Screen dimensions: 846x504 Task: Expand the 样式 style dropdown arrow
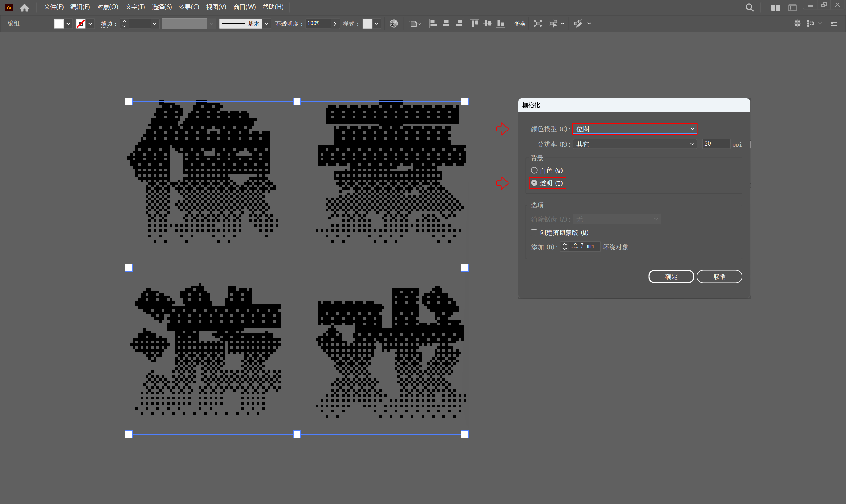point(377,23)
